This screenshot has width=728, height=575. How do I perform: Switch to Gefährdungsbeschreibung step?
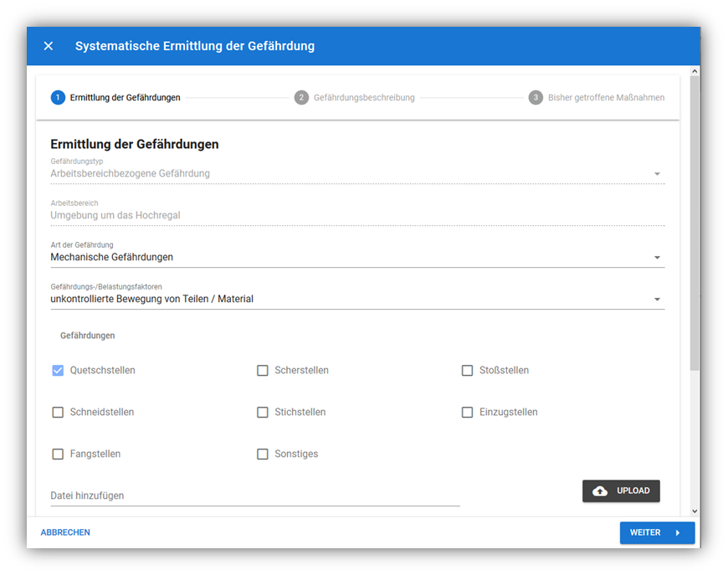click(364, 98)
